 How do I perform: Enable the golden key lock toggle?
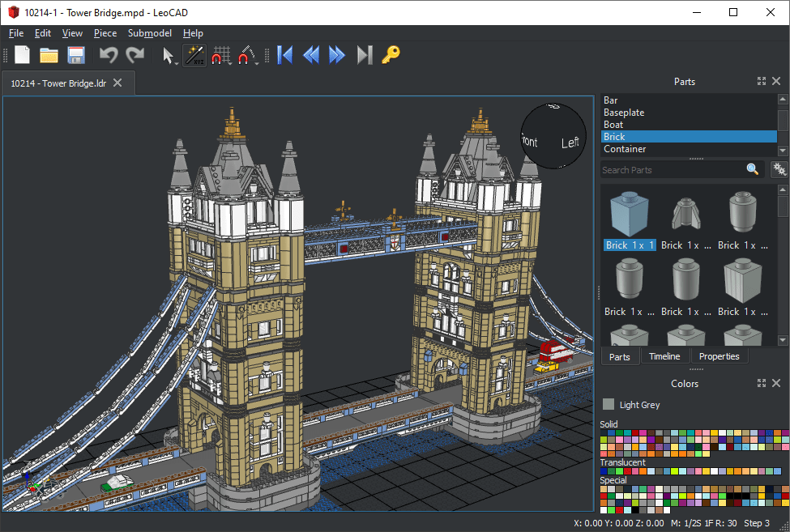click(x=391, y=55)
